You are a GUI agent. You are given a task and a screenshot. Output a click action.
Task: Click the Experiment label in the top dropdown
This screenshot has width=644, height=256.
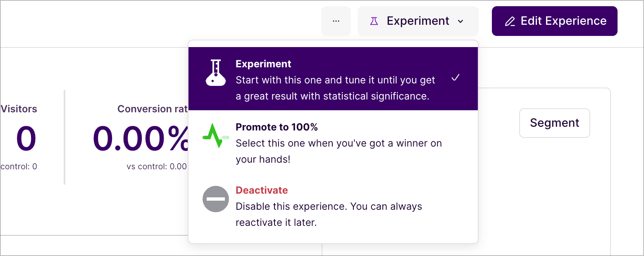coord(418,21)
